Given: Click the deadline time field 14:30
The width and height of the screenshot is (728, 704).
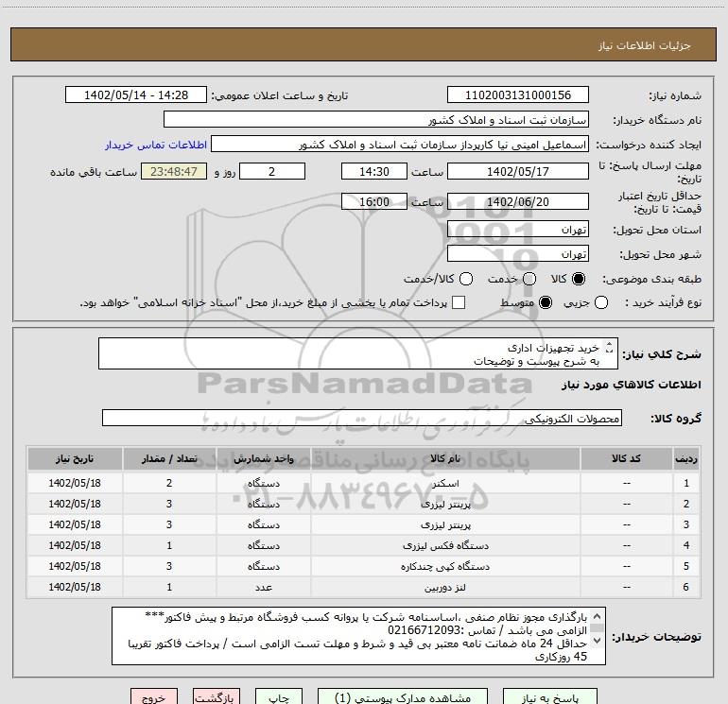Looking at the screenshot, I should 374,171.
